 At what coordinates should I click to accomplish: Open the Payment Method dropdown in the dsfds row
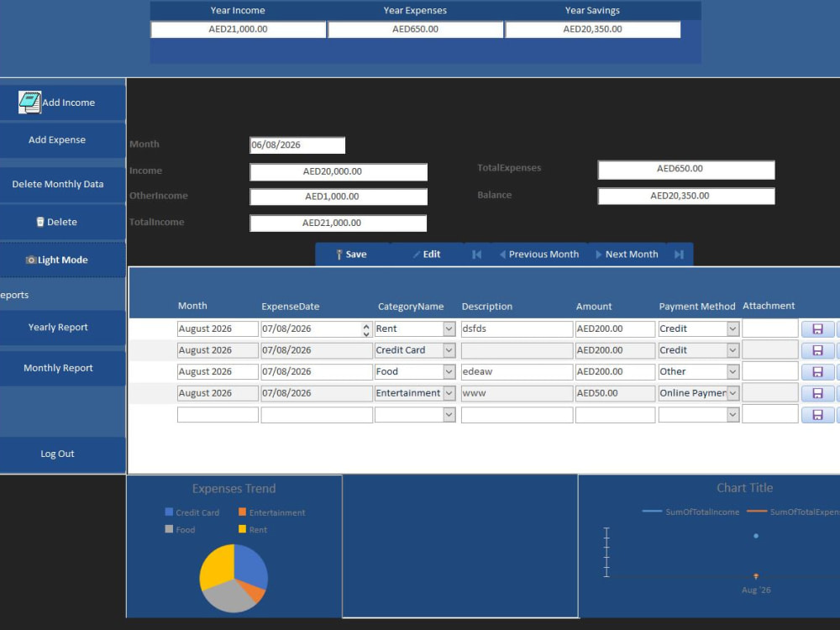[x=732, y=329]
